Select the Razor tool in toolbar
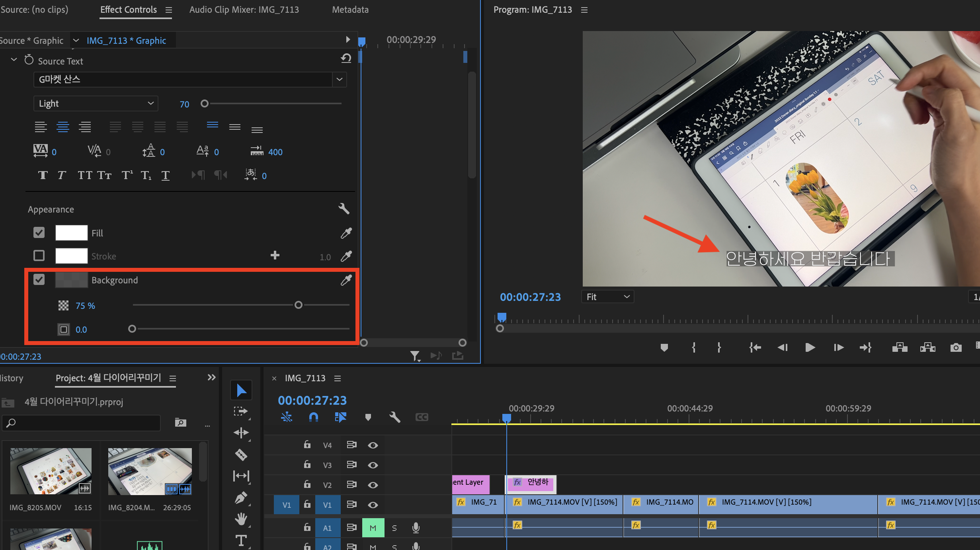Image resolution: width=980 pixels, height=550 pixels. (241, 454)
